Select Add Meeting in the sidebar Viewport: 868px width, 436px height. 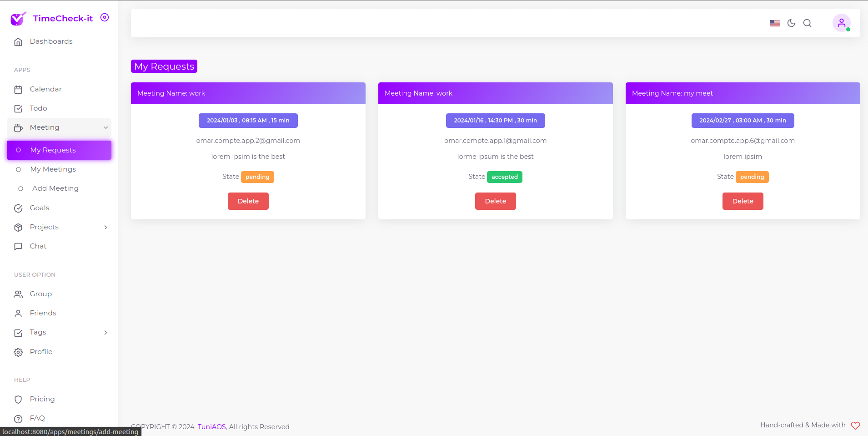[55, 188]
